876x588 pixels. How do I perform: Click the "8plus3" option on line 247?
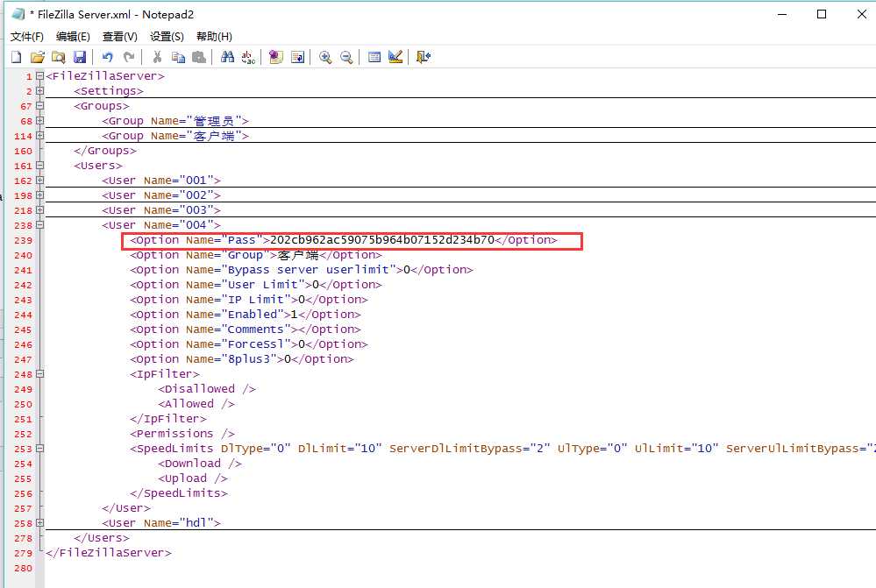(x=242, y=359)
